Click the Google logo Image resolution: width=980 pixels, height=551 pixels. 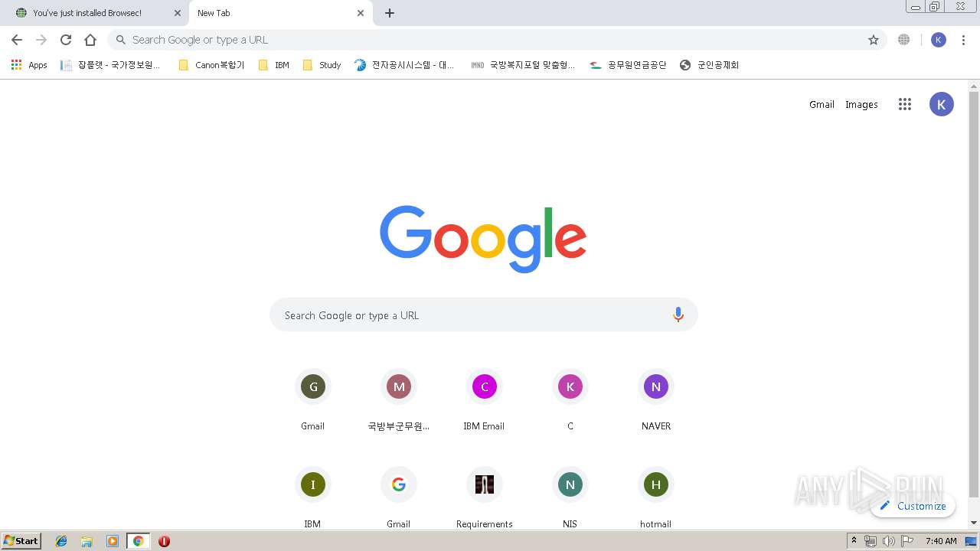[483, 238]
